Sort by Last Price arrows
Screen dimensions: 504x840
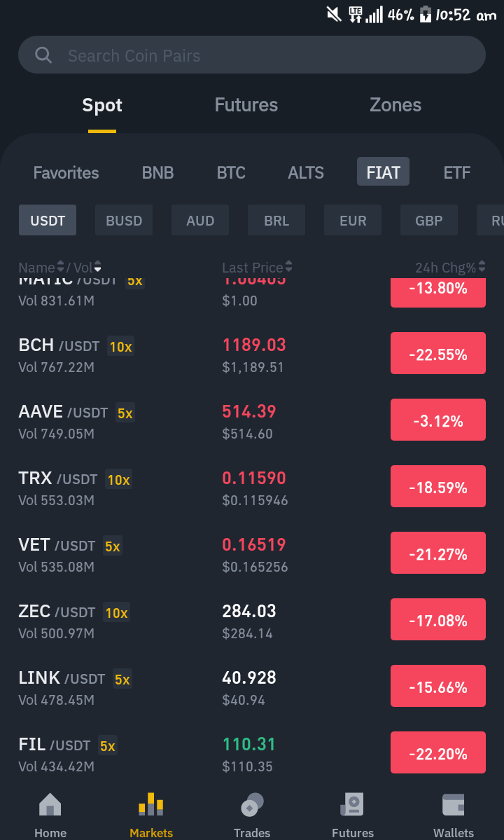tap(289, 266)
